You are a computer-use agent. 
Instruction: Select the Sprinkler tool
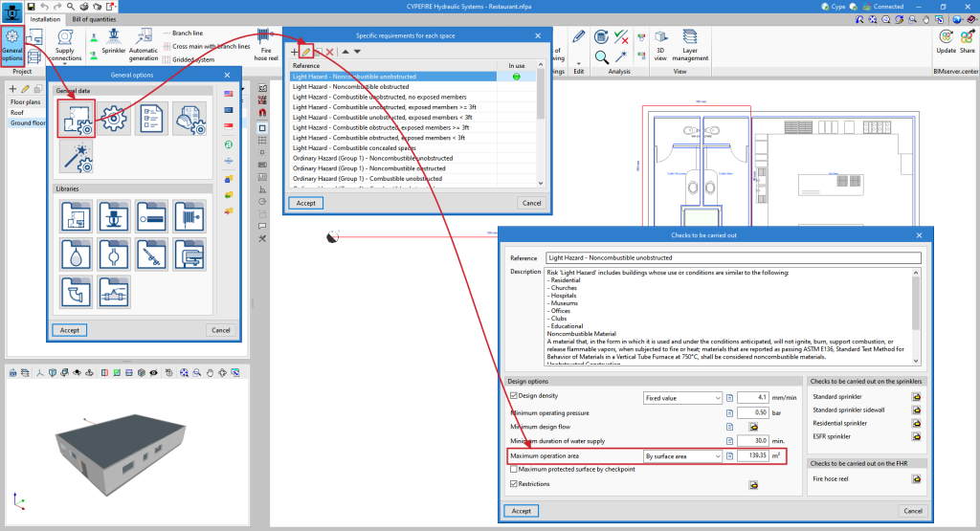113,42
